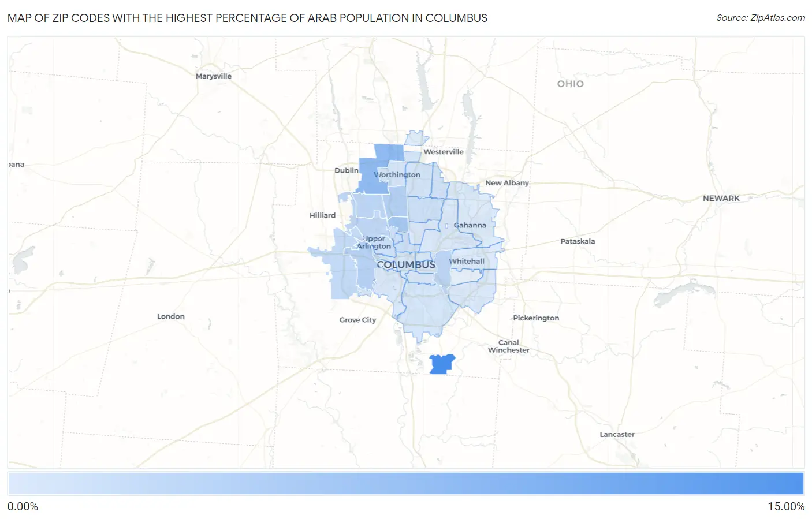Viewport: 812px width, 519px height.
Task: Click the 0.00% legend minimum value
Action: point(23,507)
